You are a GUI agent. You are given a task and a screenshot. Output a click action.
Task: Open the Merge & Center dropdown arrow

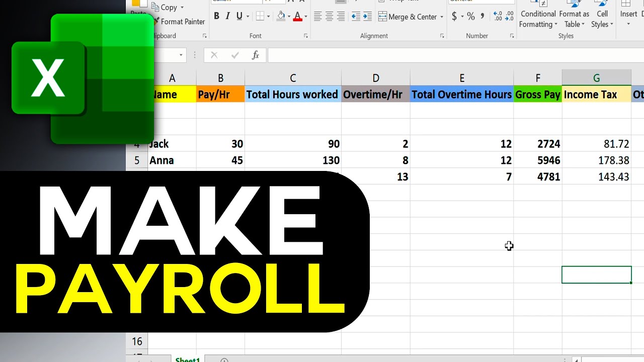click(442, 17)
